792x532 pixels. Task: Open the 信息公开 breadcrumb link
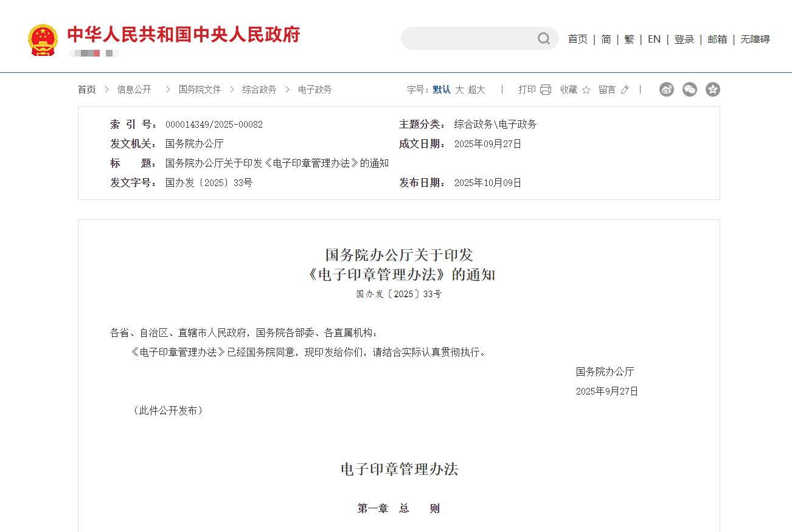click(x=134, y=89)
